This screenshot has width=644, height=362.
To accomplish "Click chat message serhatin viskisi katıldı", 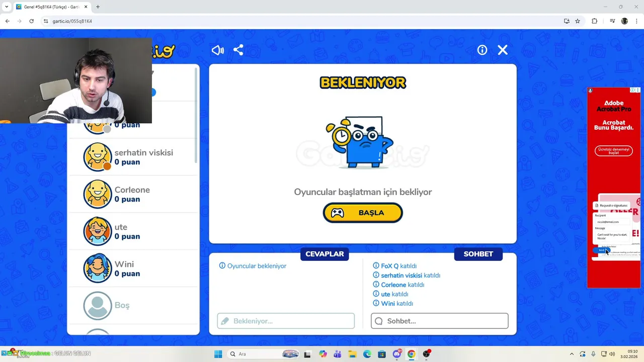I will point(407,276).
